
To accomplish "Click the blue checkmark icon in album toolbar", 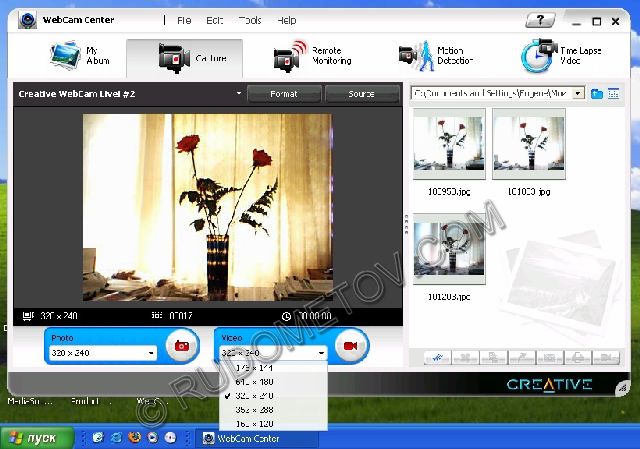I will tap(438, 358).
